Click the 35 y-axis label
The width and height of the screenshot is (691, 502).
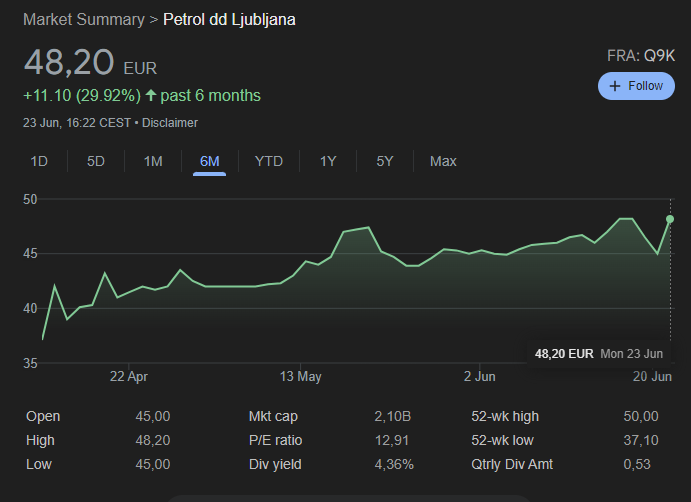[30, 363]
